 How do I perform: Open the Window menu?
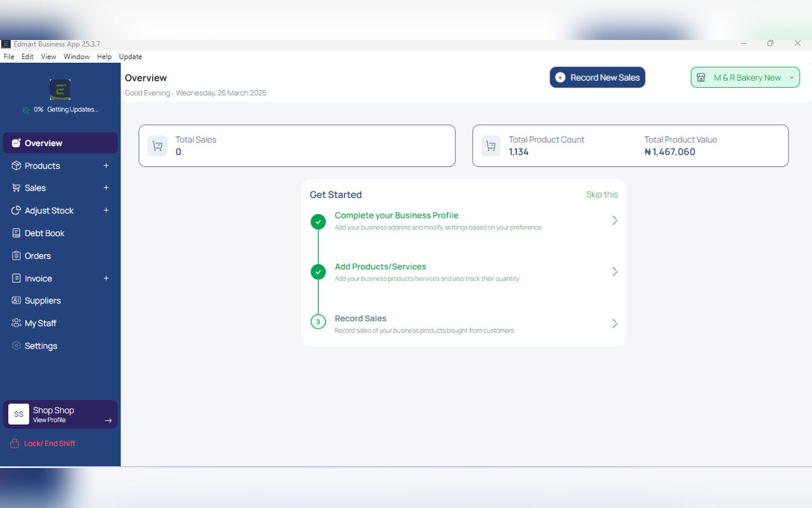tap(77, 57)
